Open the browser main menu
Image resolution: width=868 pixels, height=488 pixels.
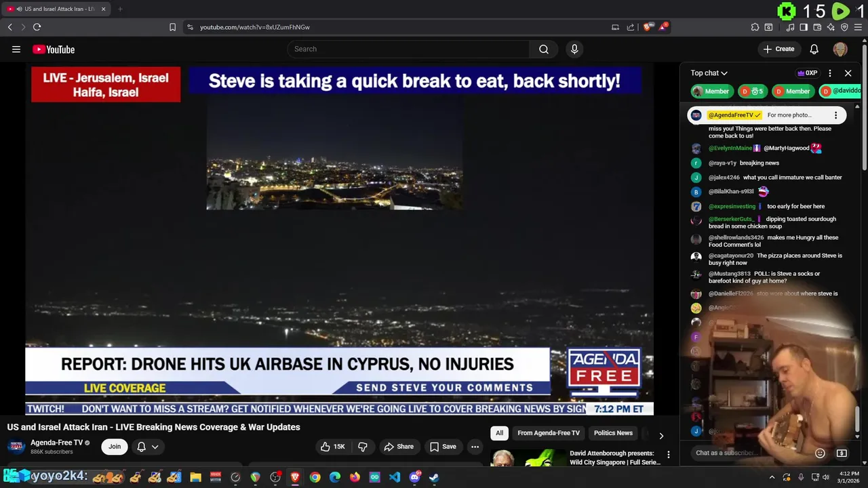point(858,27)
